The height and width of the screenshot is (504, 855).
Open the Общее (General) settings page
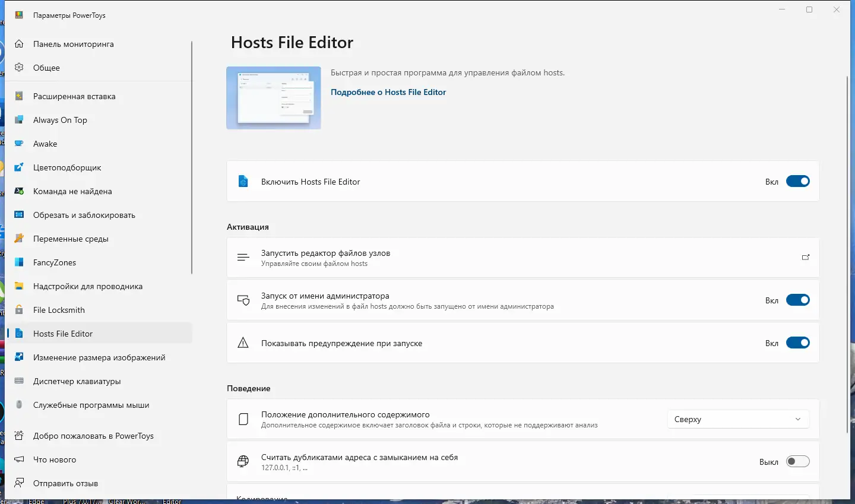(46, 68)
